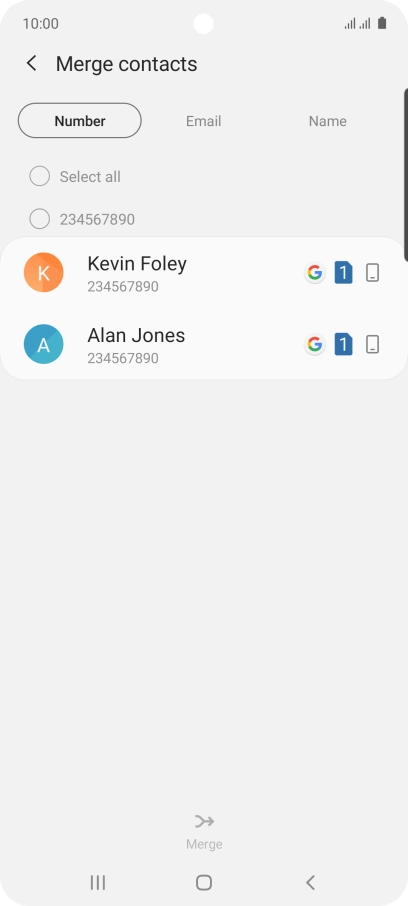408x906 pixels.
Task: Tap the Merge button label
Action: [x=204, y=844]
